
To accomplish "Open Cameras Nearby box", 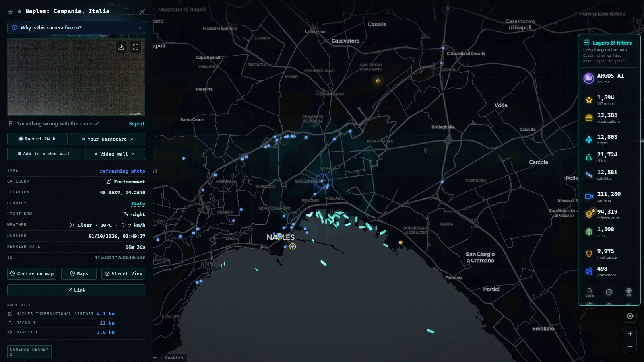I will (x=29, y=352).
